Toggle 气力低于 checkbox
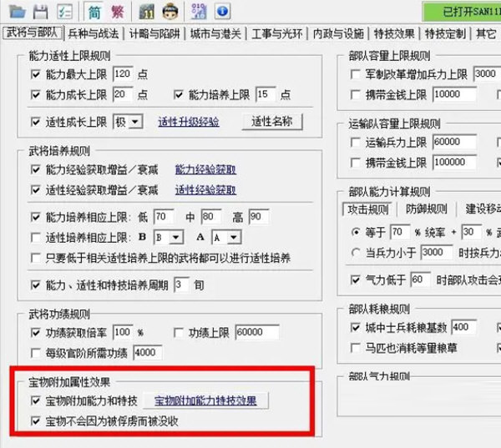The width and height of the screenshot is (501, 448). coord(356,280)
